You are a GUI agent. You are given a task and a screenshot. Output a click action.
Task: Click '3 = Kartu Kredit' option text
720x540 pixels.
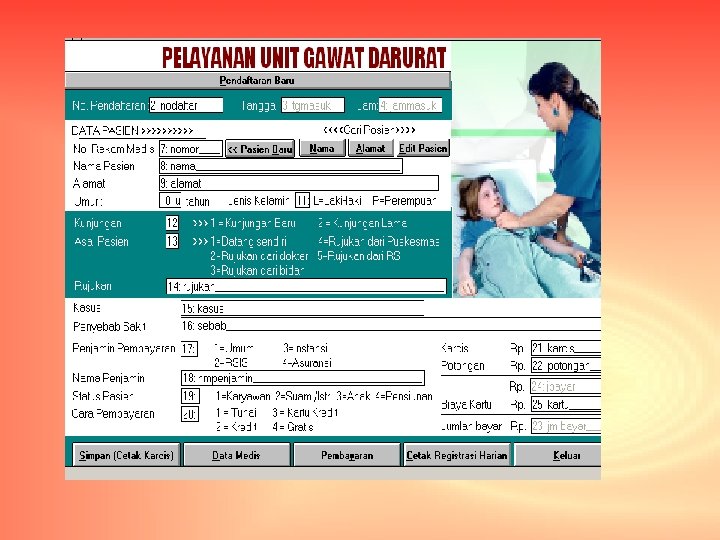[x=305, y=412]
